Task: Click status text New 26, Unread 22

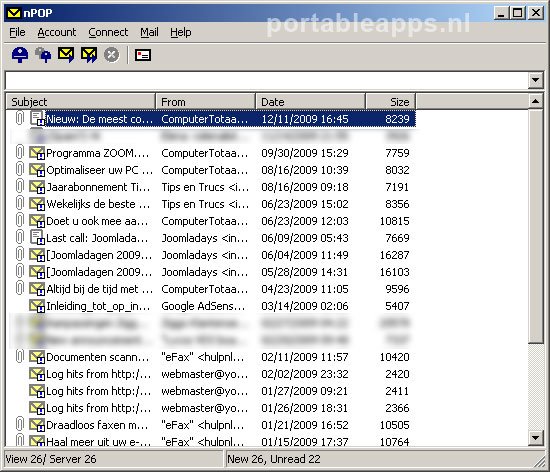Action: [x=274, y=459]
